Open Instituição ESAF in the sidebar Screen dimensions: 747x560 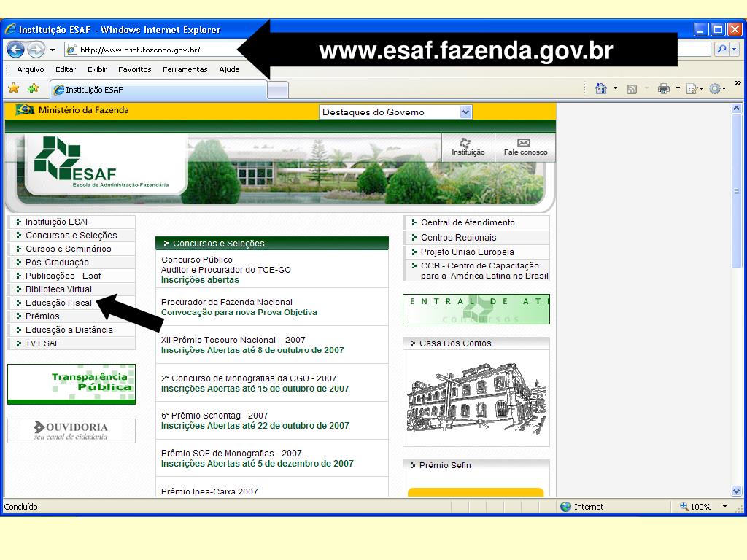pos(58,222)
